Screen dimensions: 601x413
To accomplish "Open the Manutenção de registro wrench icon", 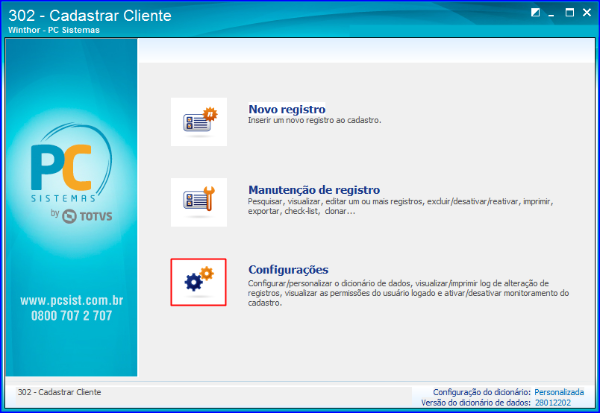I will [x=199, y=202].
